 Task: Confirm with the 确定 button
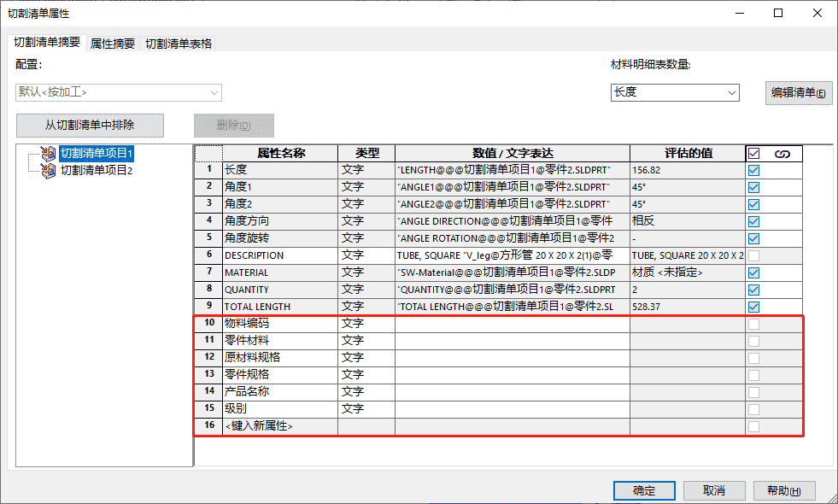coord(644,490)
